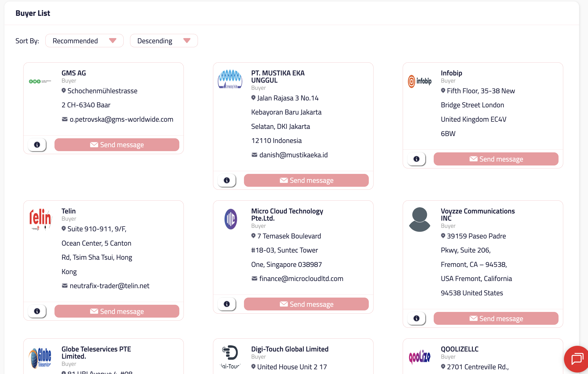The height and width of the screenshot is (374, 588).
Task: Open the live chat bubble icon
Action: 577,359
